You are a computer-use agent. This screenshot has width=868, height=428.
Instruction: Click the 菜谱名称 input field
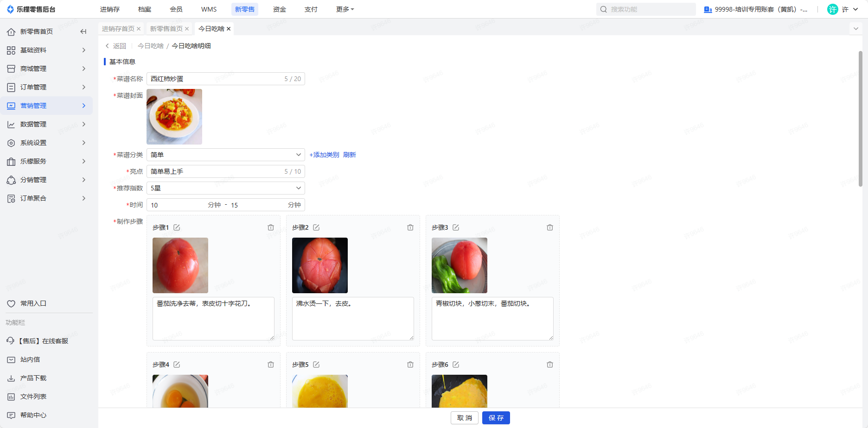coord(226,79)
